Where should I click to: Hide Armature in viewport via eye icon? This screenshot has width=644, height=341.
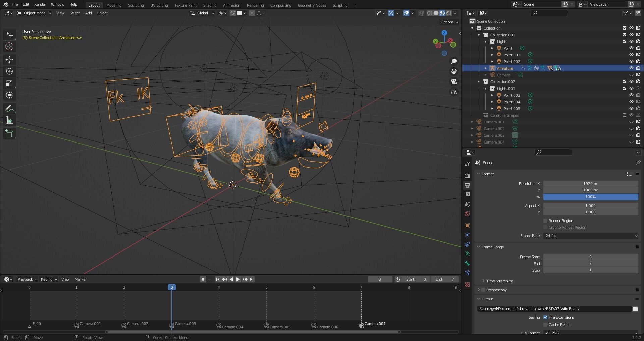pos(631,68)
